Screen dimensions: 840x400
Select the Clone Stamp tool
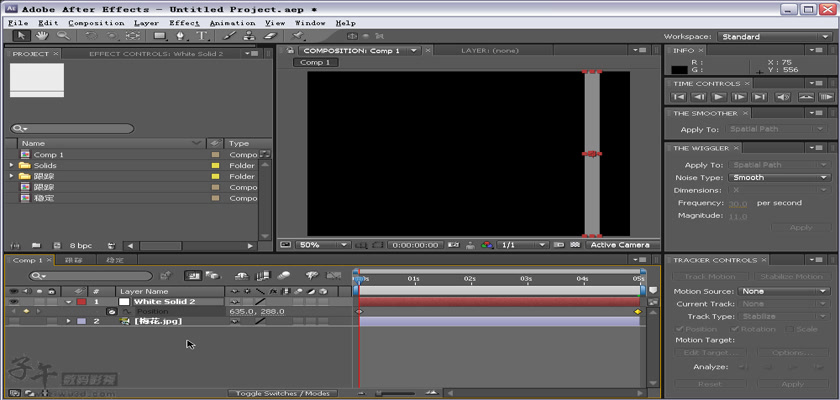249,36
